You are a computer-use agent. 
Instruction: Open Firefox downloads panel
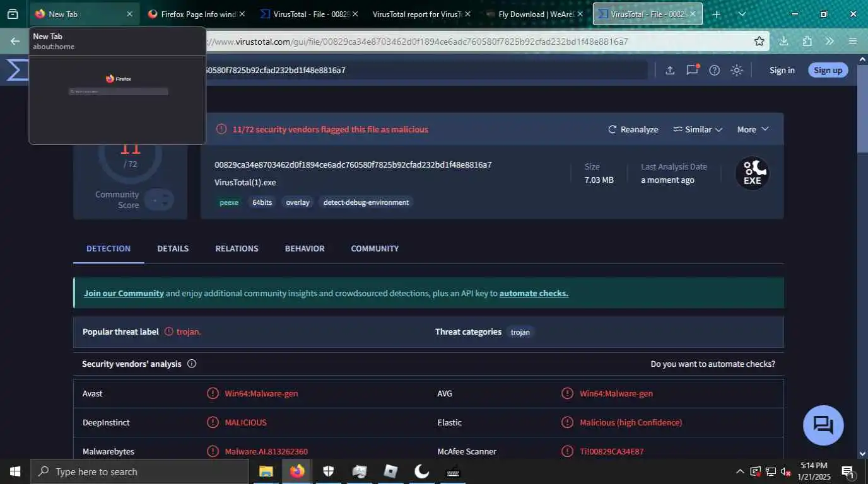[783, 41]
